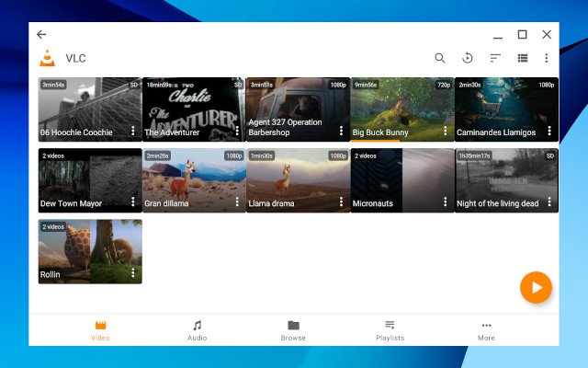Viewport: 588px width, 368px height.
Task: Open options for Night of the living dead
Action: click(549, 201)
